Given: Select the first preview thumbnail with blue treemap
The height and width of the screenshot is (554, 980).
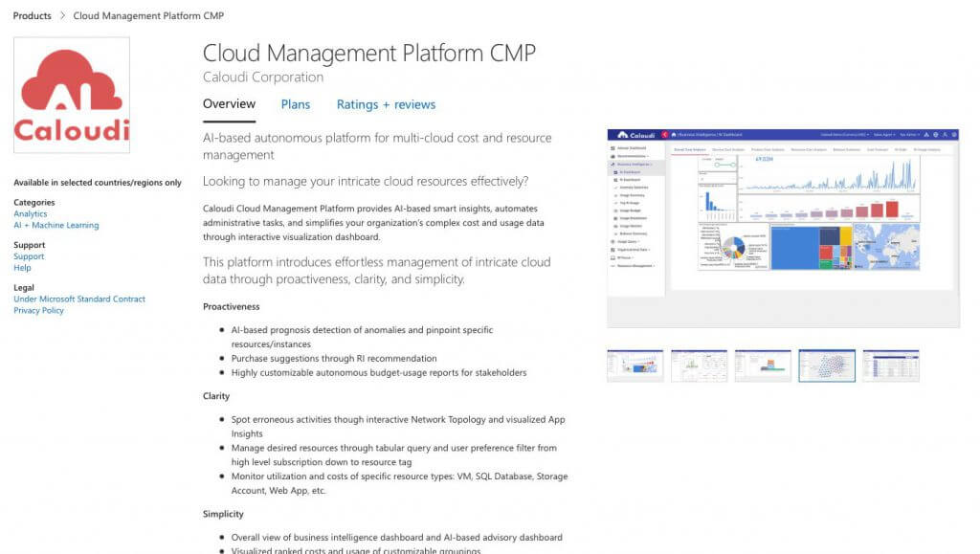Looking at the screenshot, I should 635,366.
